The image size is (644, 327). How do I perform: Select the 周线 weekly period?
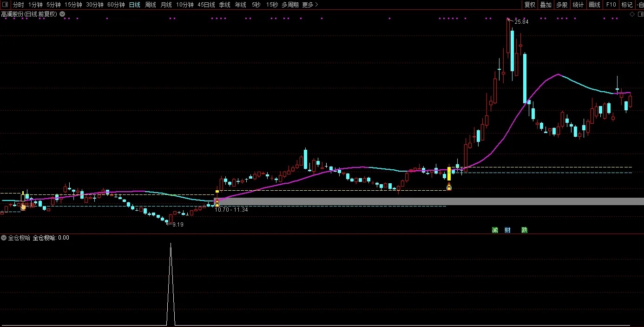[150, 5]
